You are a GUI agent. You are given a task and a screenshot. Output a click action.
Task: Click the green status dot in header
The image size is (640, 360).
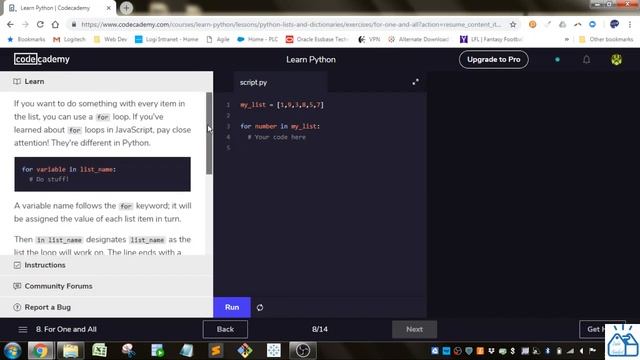[557, 60]
